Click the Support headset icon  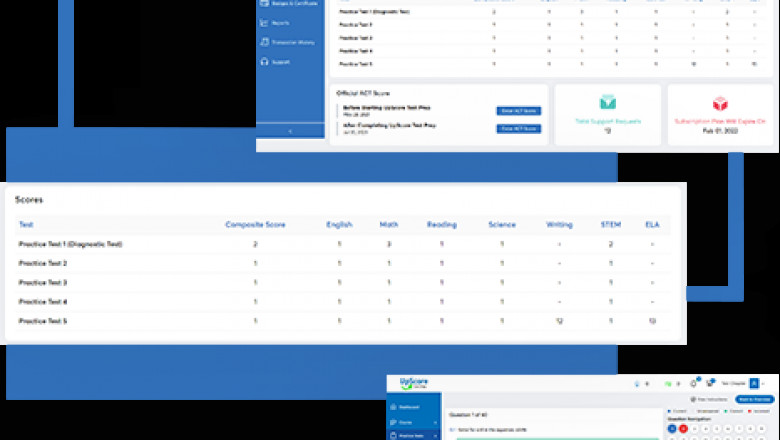264,62
